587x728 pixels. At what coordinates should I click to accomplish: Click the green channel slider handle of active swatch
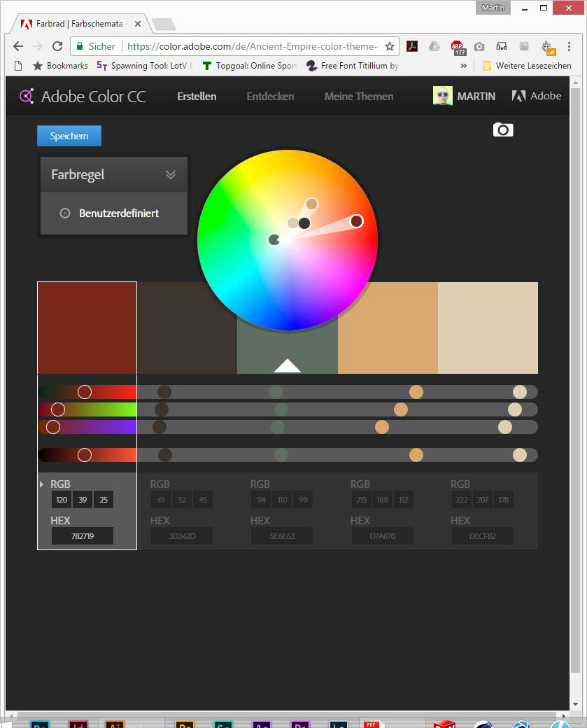(58, 409)
